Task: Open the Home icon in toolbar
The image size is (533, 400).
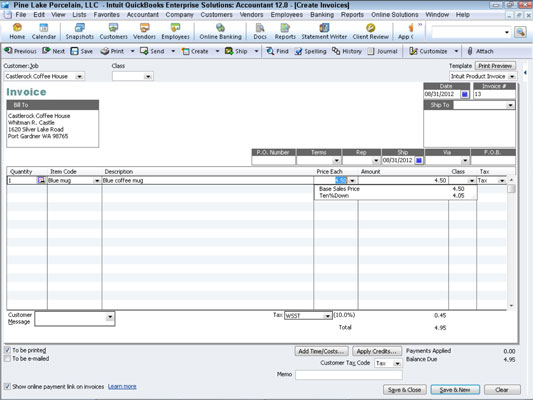Action: tap(17, 28)
